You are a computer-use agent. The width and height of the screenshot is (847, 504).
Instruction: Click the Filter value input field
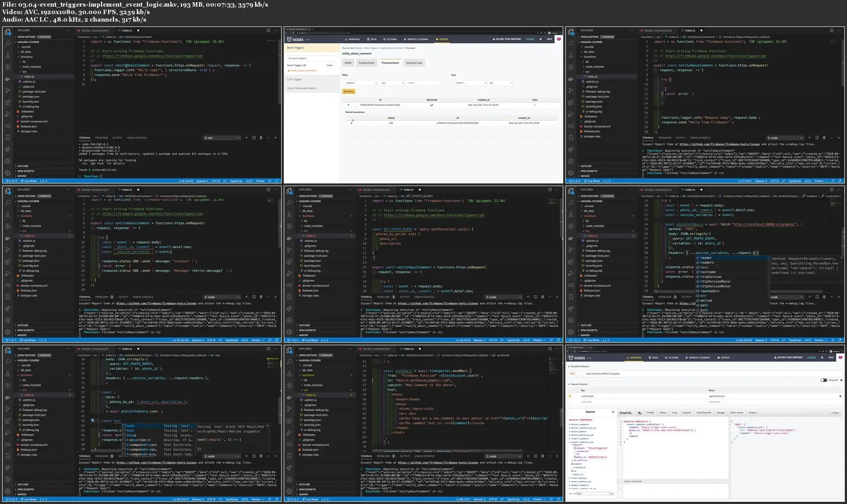[x=422, y=83]
